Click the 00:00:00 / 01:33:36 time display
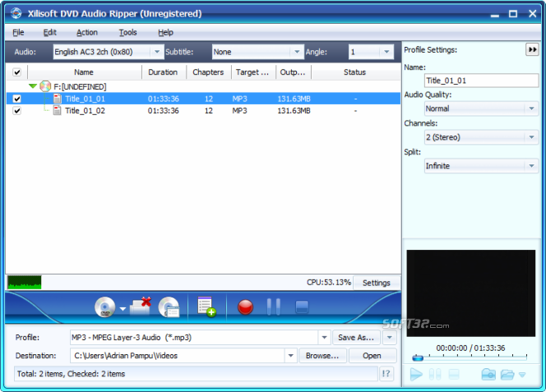 470,348
